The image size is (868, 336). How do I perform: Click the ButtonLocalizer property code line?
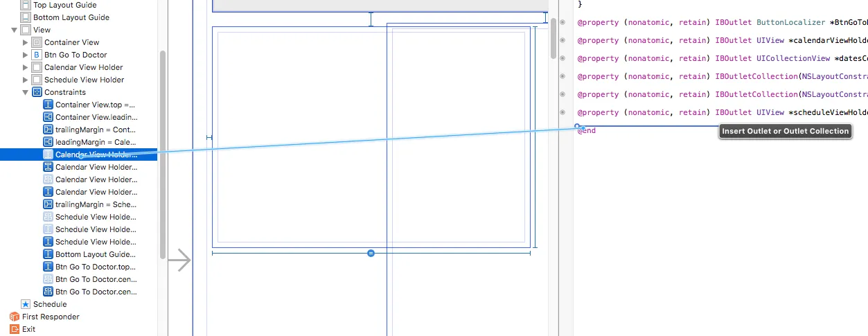point(723,23)
